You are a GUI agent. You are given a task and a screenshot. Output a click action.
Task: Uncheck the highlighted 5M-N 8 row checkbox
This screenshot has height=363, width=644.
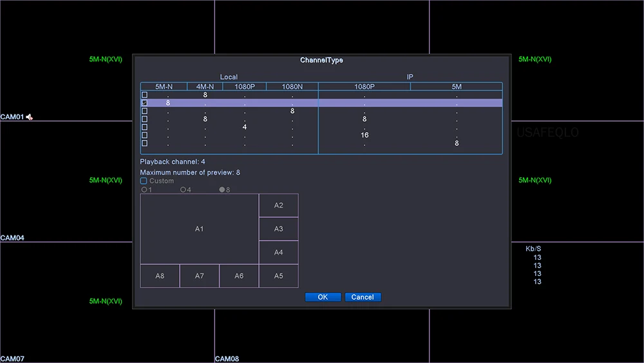(x=144, y=103)
